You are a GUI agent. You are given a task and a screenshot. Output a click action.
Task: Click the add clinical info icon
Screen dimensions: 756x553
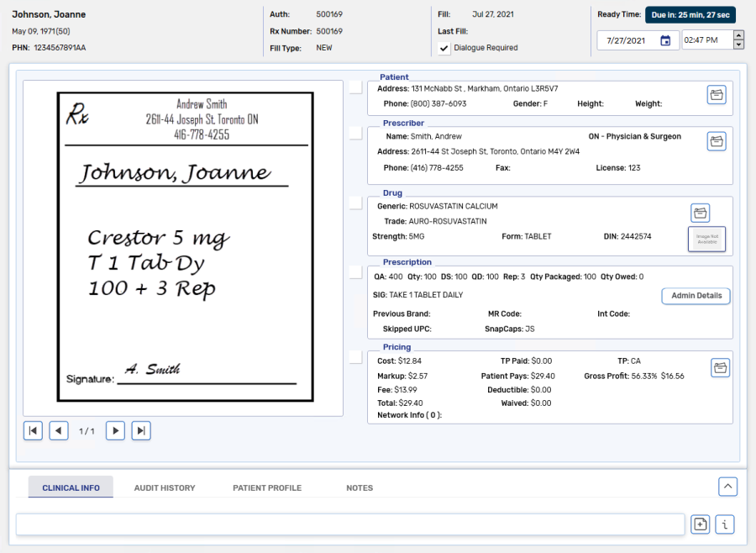(x=700, y=524)
